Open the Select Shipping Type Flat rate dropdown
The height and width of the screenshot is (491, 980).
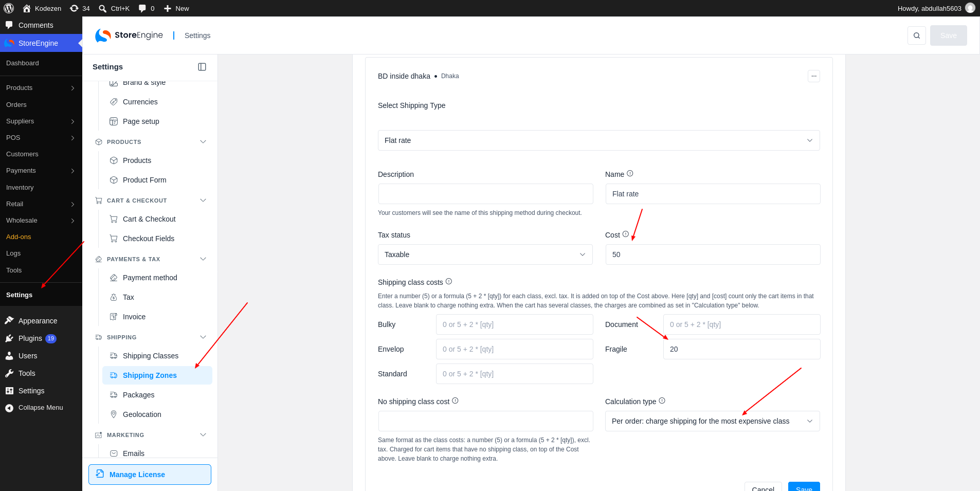(x=598, y=140)
